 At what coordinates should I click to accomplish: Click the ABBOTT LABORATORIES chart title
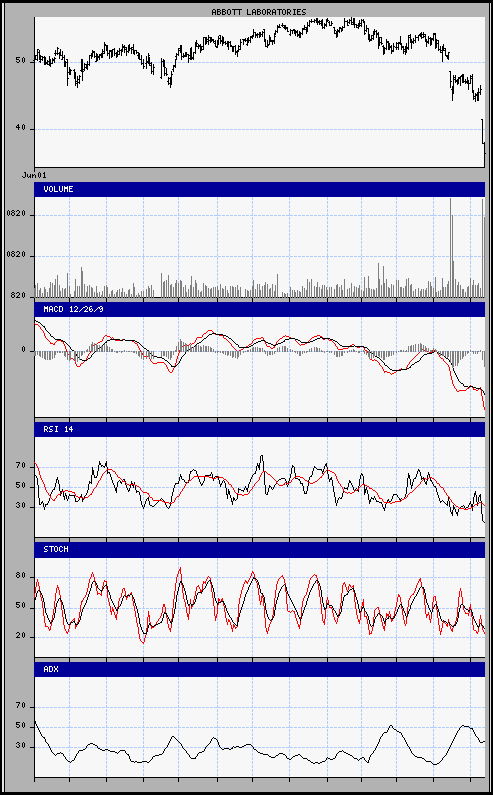point(259,12)
